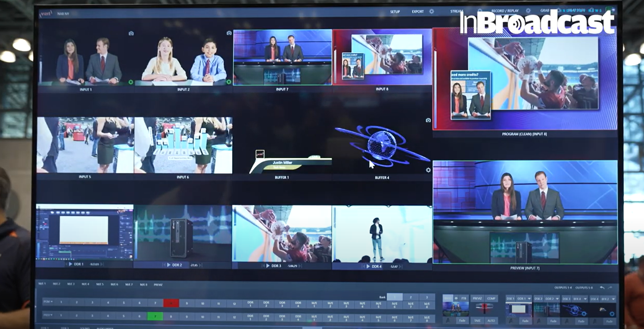Viewport: 644px width, 329px height.
Task: Open the gear settings on Input 2 monitor
Action: 229,82
